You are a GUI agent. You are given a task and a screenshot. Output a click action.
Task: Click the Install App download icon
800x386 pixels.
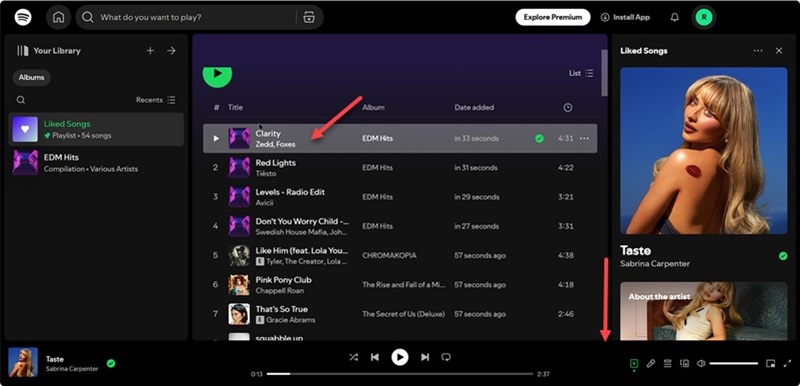point(605,17)
